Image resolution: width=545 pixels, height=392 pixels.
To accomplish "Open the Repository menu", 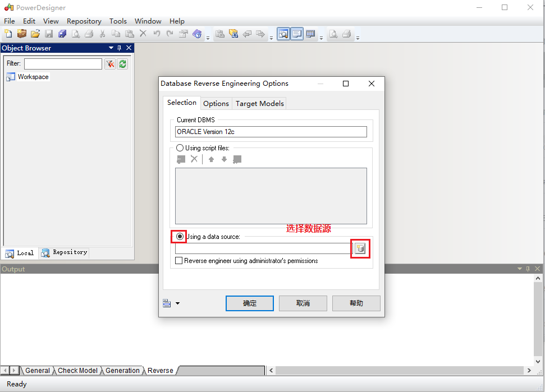I will [84, 21].
